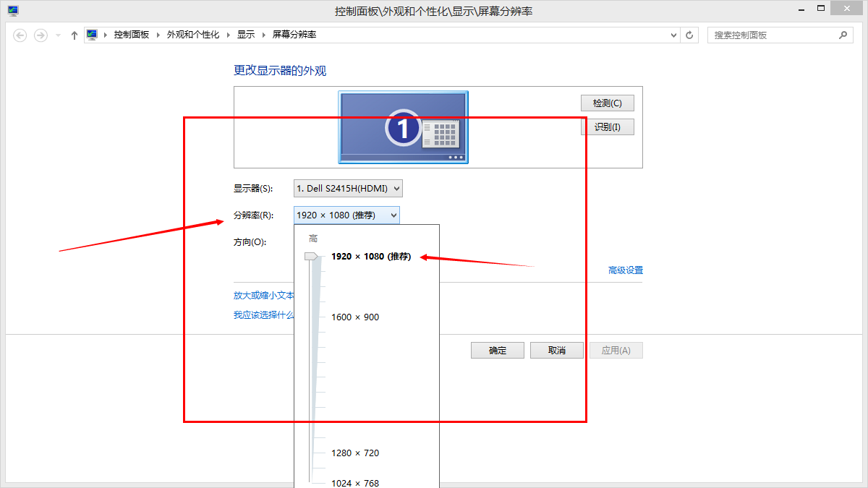
Task: Click the window system icon in title bar
Action: coord(13,11)
